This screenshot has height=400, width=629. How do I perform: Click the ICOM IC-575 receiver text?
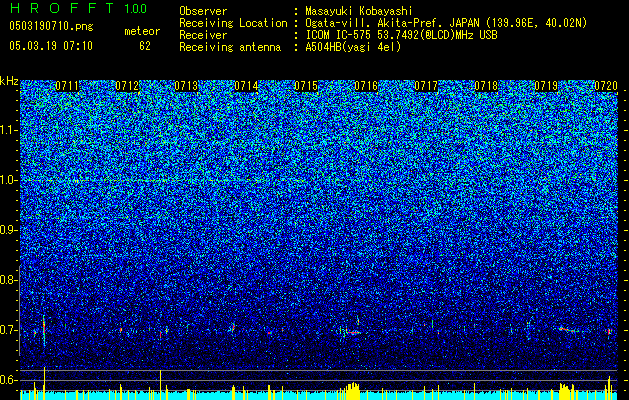tap(401, 35)
